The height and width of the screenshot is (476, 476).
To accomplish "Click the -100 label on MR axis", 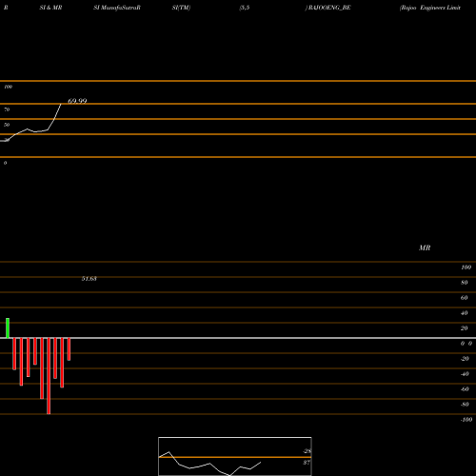I will (466, 420).
